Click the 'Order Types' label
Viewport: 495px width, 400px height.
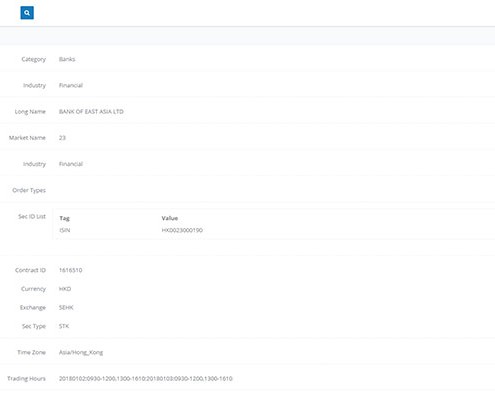pos(29,190)
